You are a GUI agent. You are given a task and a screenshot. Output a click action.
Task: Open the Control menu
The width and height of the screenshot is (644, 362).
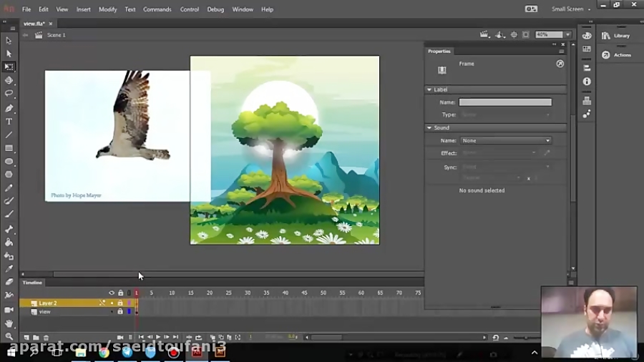pyautogui.click(x=189, y=9)
